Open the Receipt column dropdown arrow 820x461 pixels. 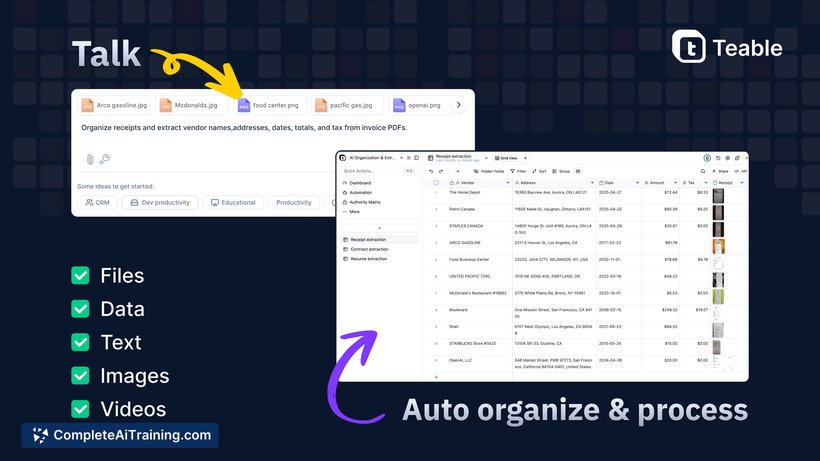[742, 183]
